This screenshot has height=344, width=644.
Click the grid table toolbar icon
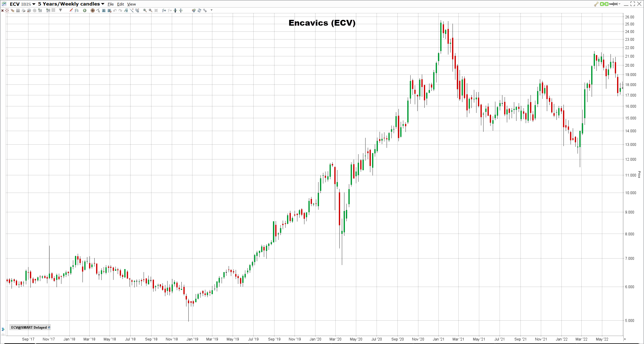[x=18, y=10]
